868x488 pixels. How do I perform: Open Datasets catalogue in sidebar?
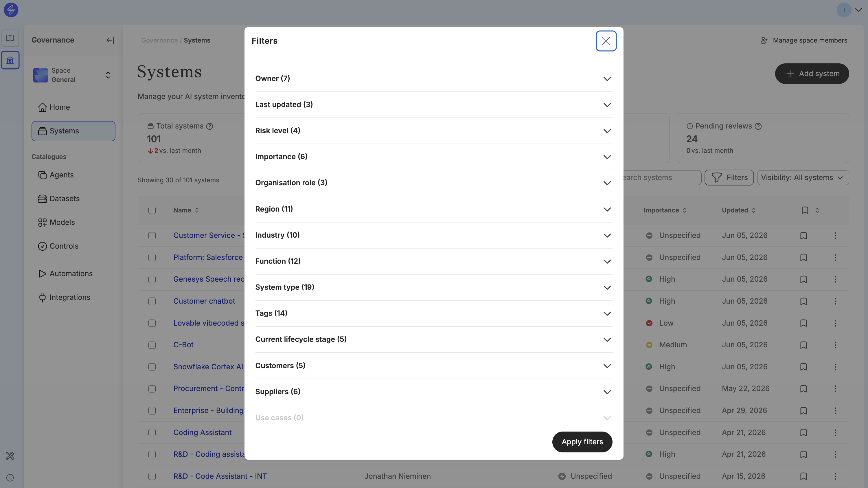point(73,199)
